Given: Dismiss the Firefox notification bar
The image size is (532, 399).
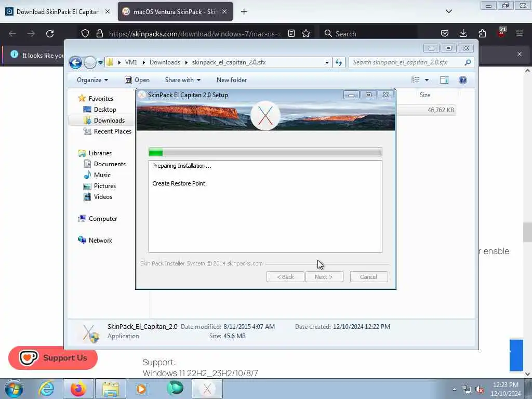Looking at the screenshot, I should click(520, 54).
